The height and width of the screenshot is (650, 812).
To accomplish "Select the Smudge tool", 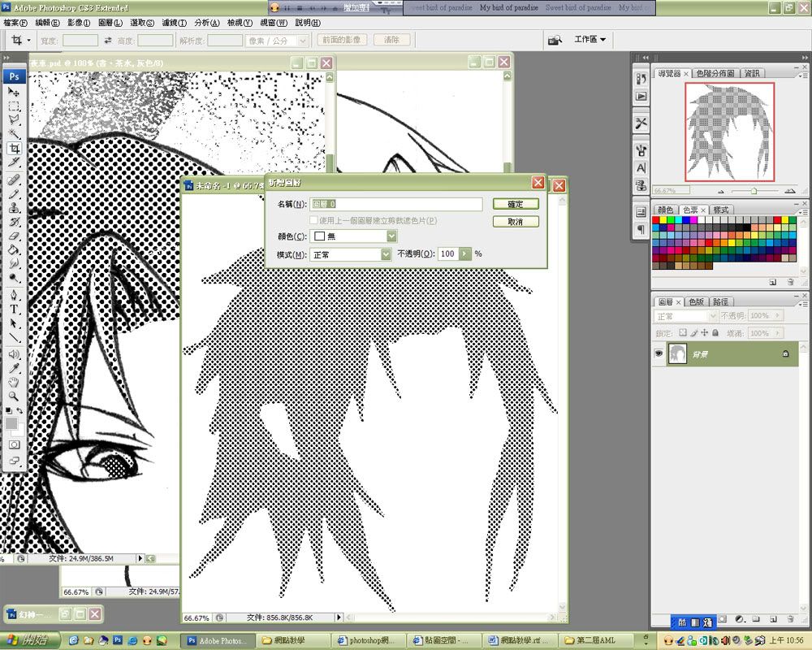I will pos(14,264).
